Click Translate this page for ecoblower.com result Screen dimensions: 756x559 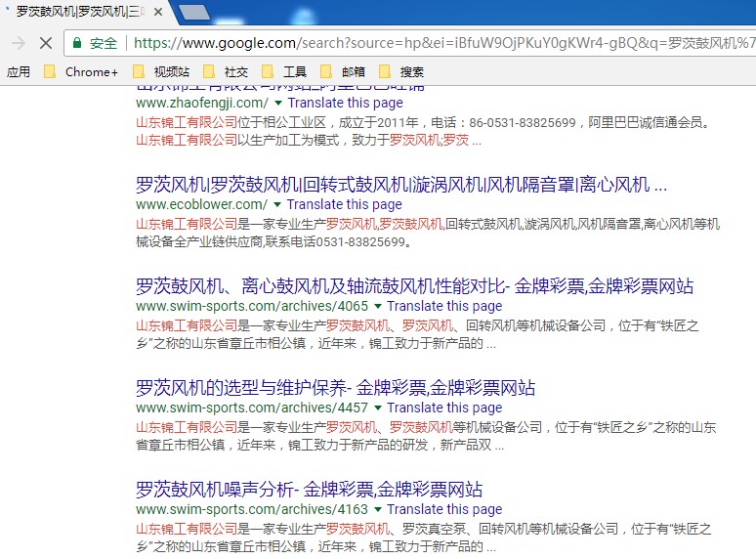(344, 204)
